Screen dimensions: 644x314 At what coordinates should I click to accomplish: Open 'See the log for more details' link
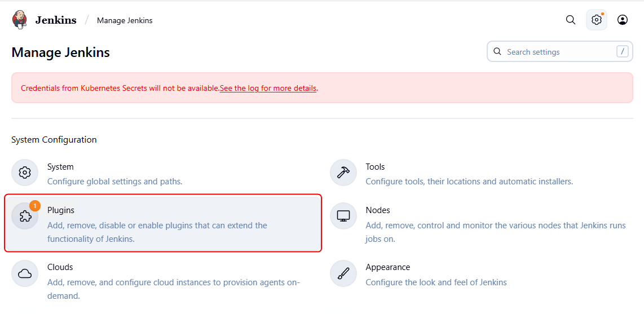tap(268, 88)
